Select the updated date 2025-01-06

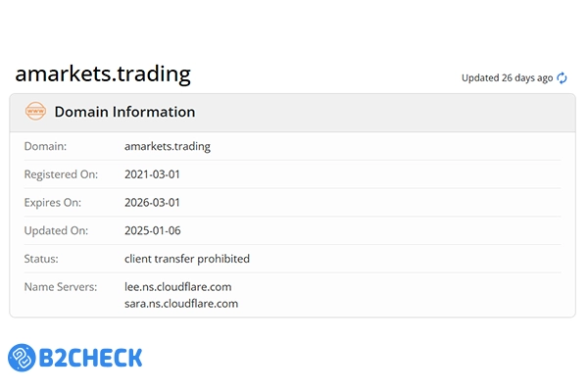(153, 231)
